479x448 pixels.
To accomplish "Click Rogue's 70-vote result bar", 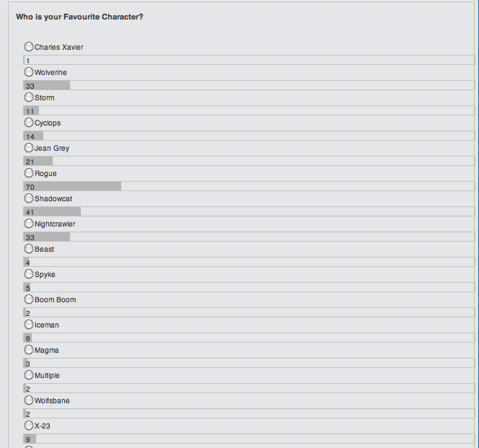I will tap(72, 187).
